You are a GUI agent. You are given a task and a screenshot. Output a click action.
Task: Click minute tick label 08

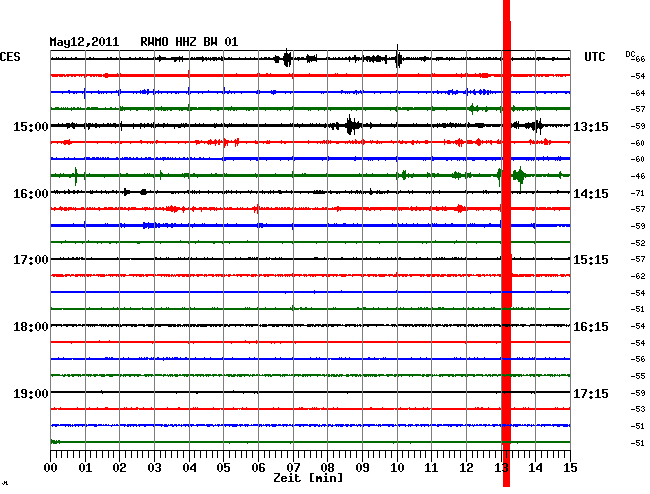coord(327,468)
